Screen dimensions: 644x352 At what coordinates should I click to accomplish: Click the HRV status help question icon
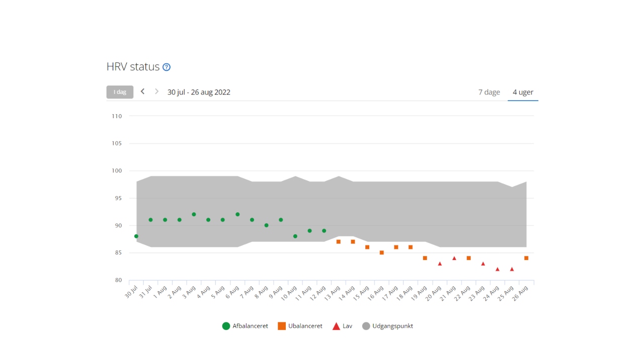tap(167, 67)
